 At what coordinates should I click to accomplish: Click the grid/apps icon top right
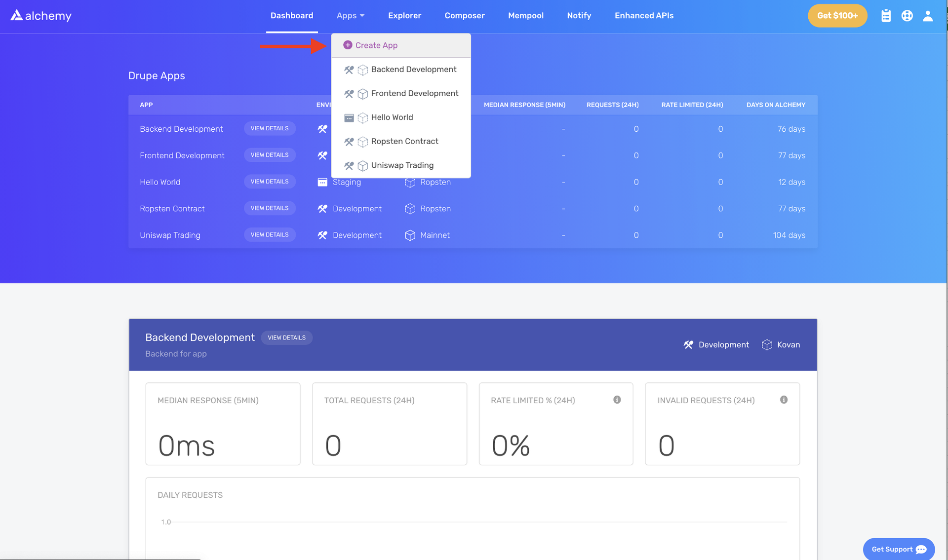886,15
